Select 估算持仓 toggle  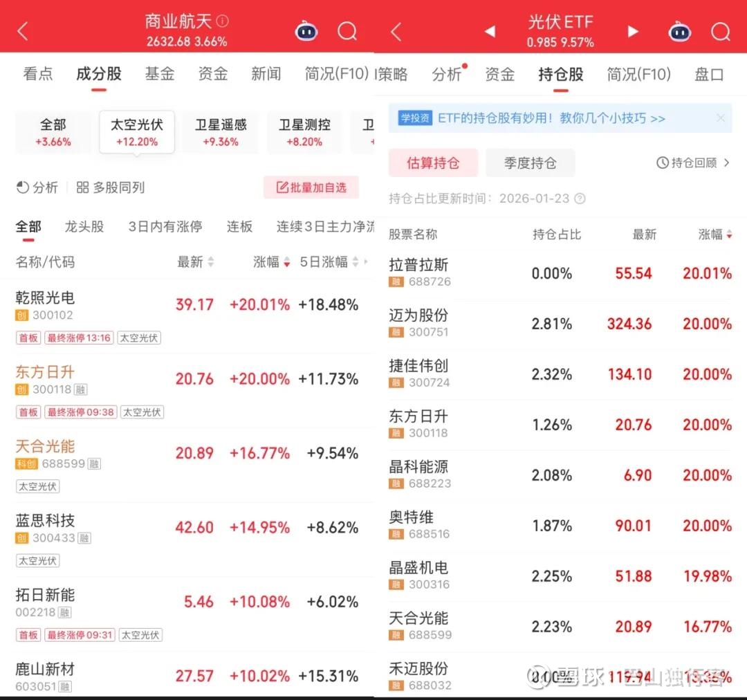pyautogui.click(x=433, y=163)
